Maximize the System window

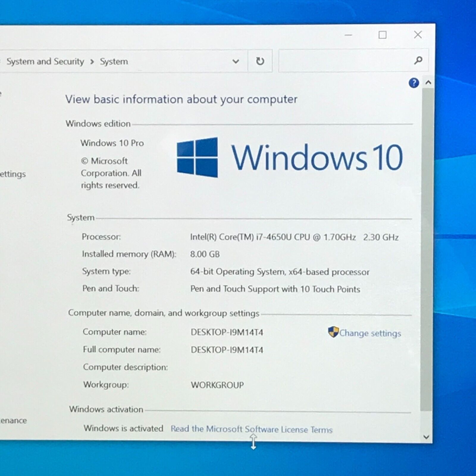click(383, 35)
